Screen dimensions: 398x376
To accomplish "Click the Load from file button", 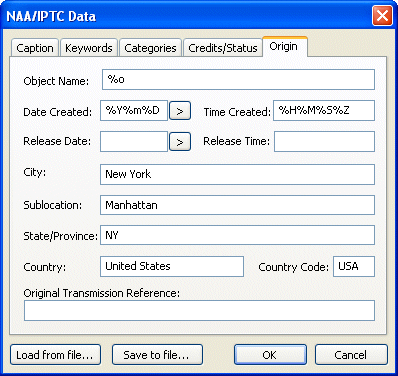I will click(55, 355).
